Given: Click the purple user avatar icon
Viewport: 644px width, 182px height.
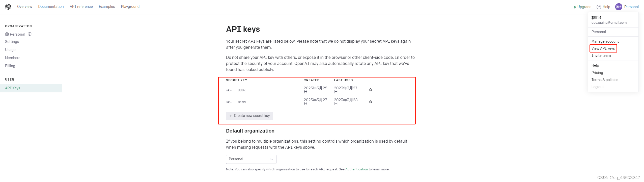Looking at the screenshot, I should pos(619,7).
